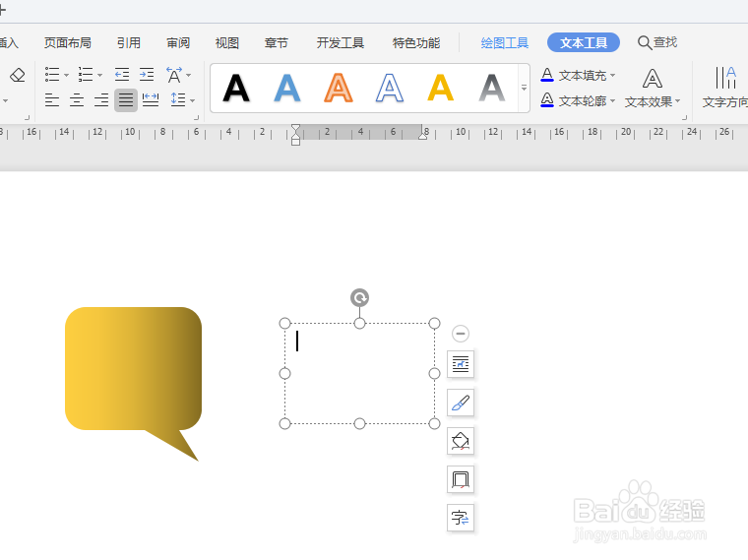Switch to 视图 tab
Image resolution: width=748 pixels, height=560 pixels.
tap(227, 43)
